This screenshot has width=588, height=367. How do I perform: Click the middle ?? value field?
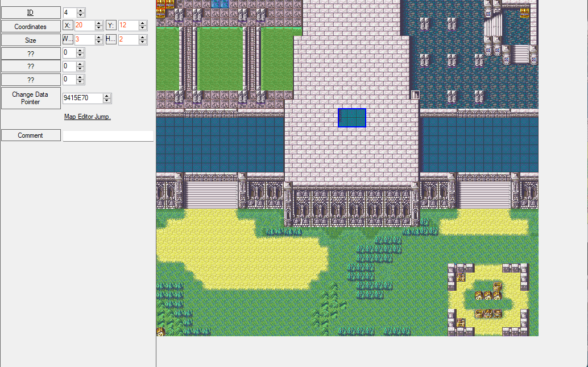[69, 67]
